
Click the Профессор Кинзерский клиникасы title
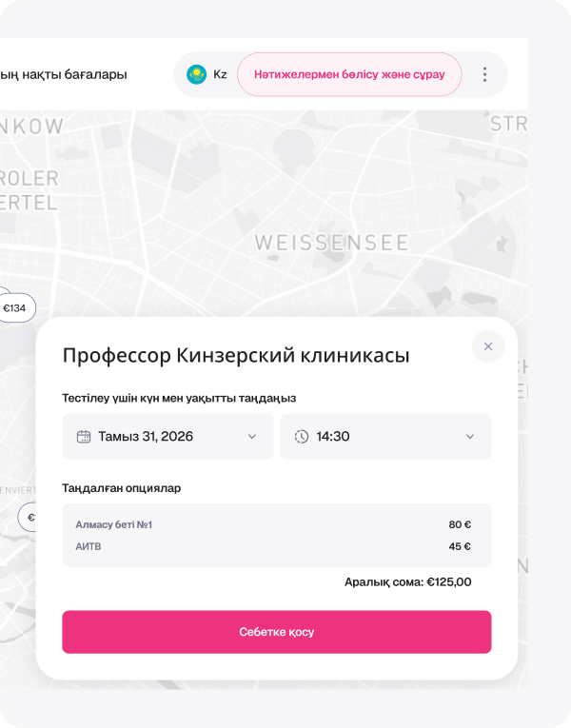coord(236,356)
